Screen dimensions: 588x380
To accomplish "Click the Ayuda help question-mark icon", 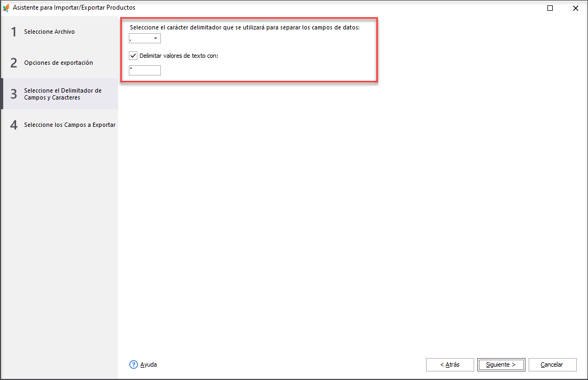I will 134,364.
